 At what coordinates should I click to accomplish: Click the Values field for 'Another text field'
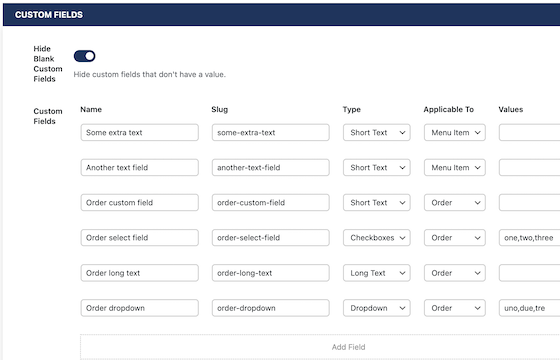pyautogui.click(x=530, y=168)
